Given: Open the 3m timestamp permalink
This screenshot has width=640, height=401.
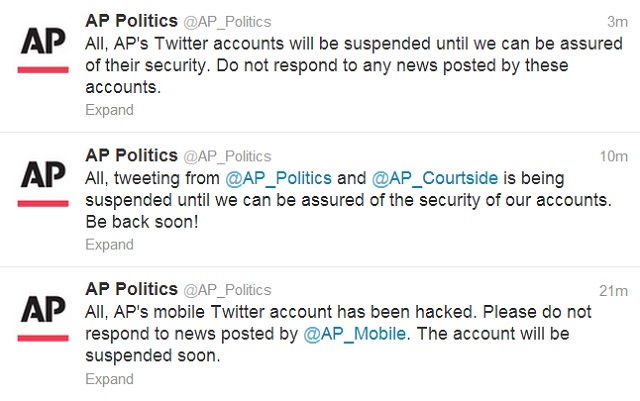Looking at the screenshot, I should (x=617, y=22).
